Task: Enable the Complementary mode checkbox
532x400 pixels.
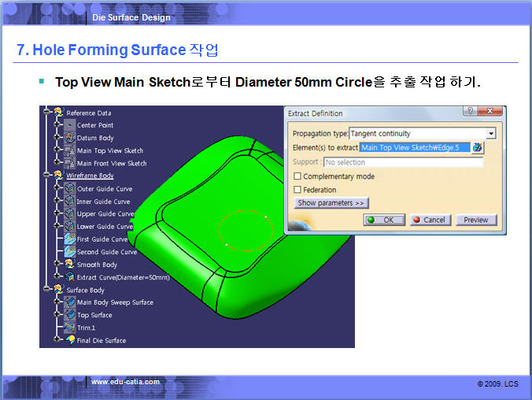Action: (x=297, y=176)
